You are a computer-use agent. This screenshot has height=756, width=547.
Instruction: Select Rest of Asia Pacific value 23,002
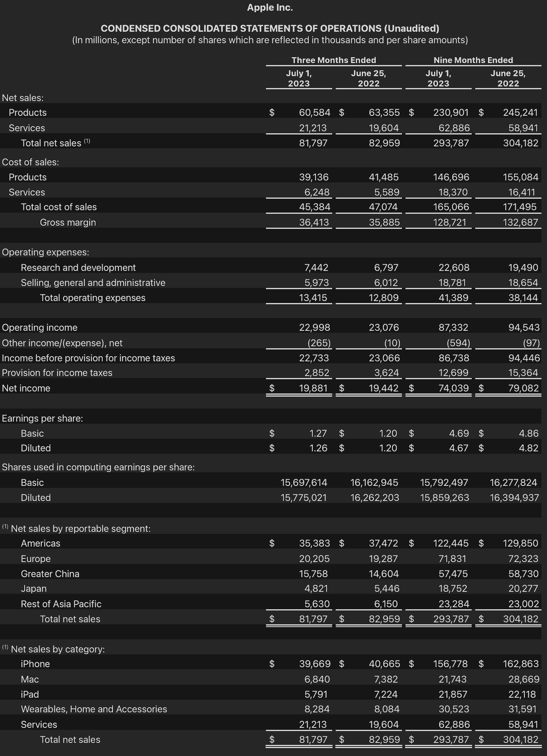(524, 604)
